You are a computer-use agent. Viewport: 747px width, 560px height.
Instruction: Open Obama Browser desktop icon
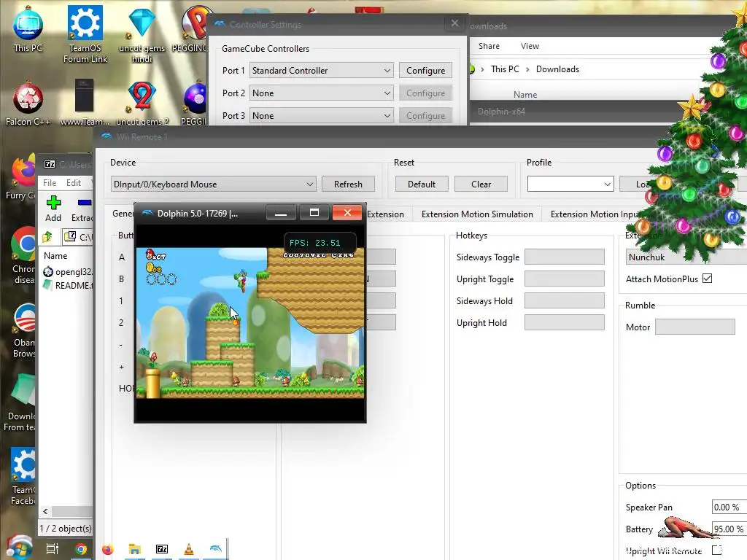24,330
